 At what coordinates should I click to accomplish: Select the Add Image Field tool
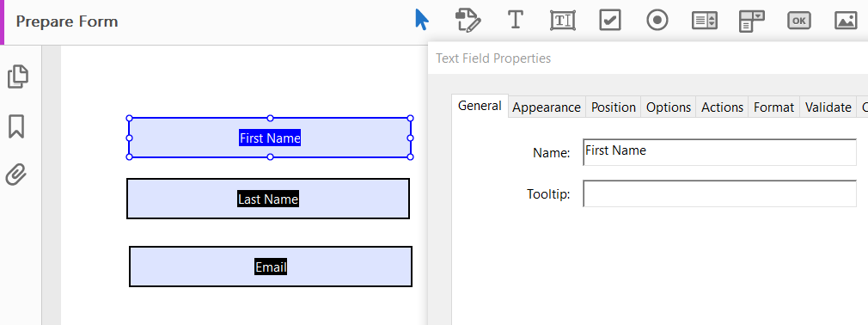click(x=846, y=21)
